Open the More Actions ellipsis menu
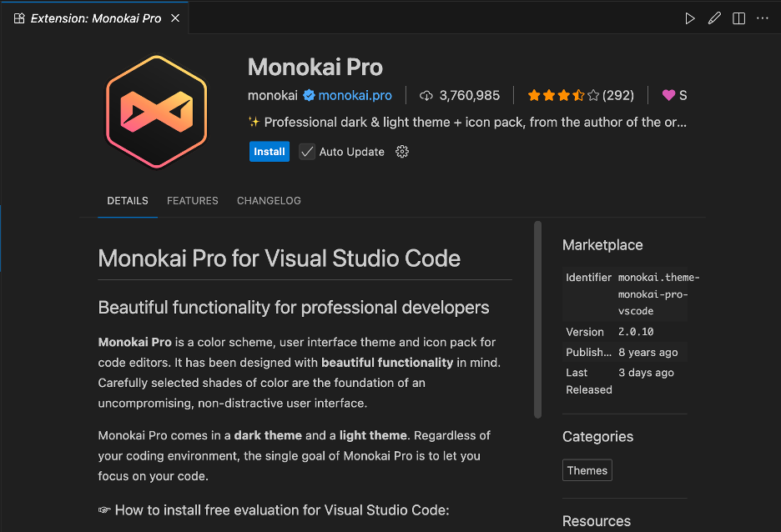 coord(763,18)
